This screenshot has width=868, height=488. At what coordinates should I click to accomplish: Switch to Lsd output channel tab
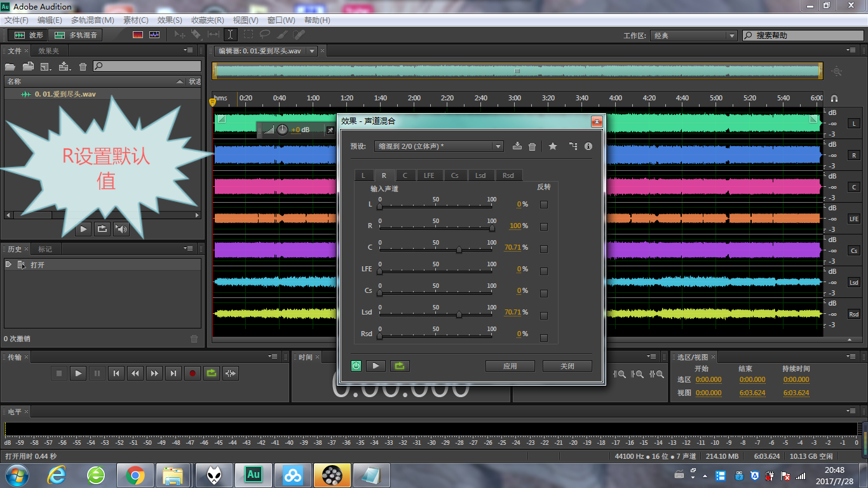click(480, 175)
